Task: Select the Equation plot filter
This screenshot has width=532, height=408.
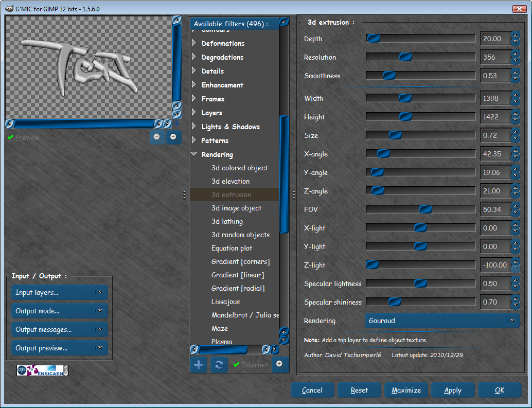Action: [232, 249]
